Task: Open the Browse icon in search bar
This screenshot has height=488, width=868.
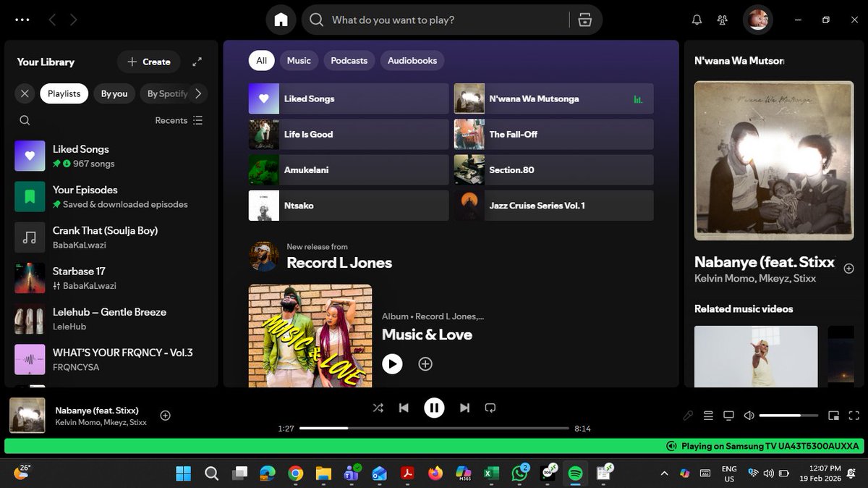Action: tap(585, 20)
